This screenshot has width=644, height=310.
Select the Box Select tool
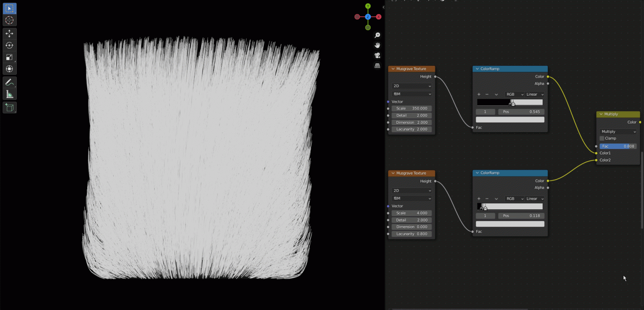tap(9, 8)
